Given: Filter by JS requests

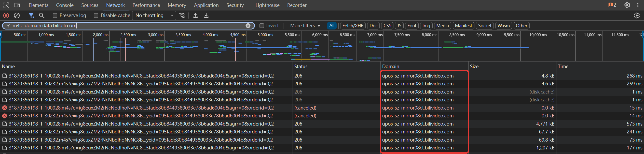Looking at the screenshot, I should [399, 26].
